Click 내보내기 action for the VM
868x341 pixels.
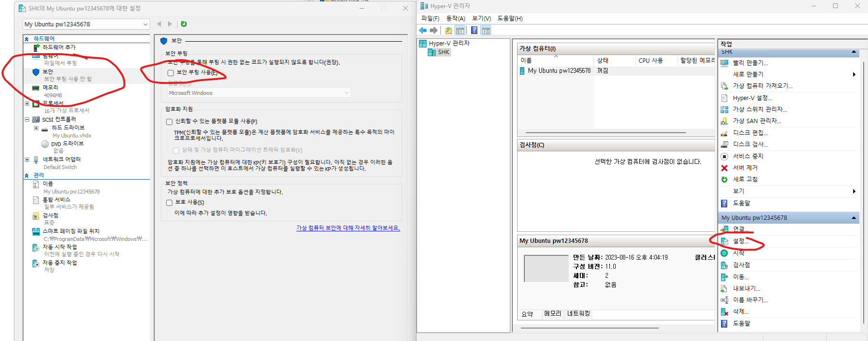click(x=746, y=288)
